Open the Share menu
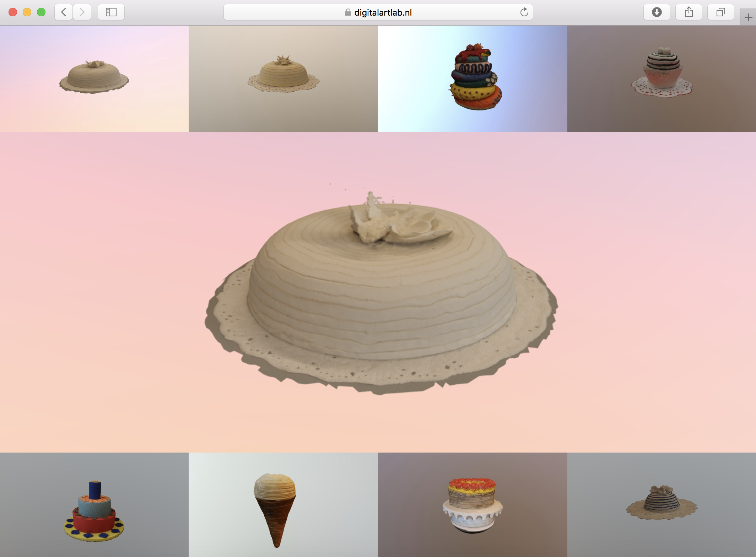 point(689,12)
